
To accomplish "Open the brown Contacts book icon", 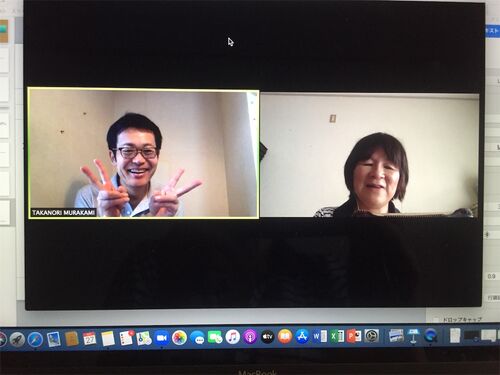I will [x=72, y=339].
